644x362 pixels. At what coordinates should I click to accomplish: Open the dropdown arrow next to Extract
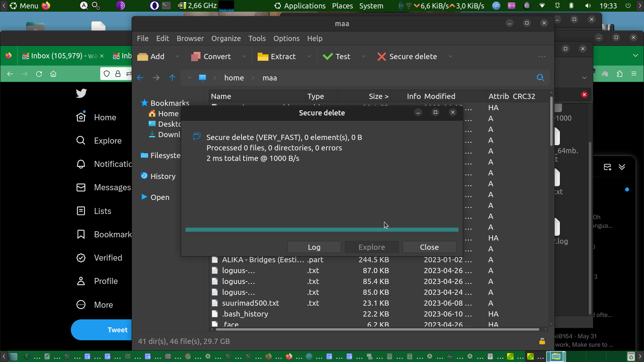(x=309, y=57)
